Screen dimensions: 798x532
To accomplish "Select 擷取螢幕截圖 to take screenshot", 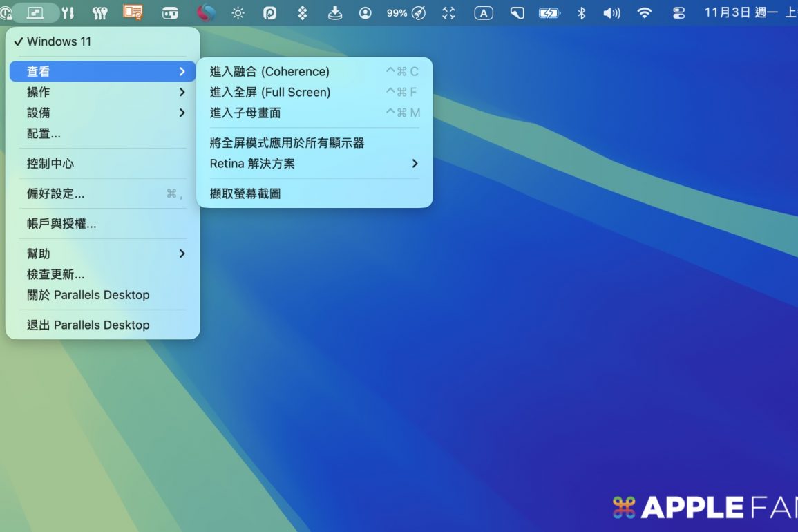I will (245, 194).
